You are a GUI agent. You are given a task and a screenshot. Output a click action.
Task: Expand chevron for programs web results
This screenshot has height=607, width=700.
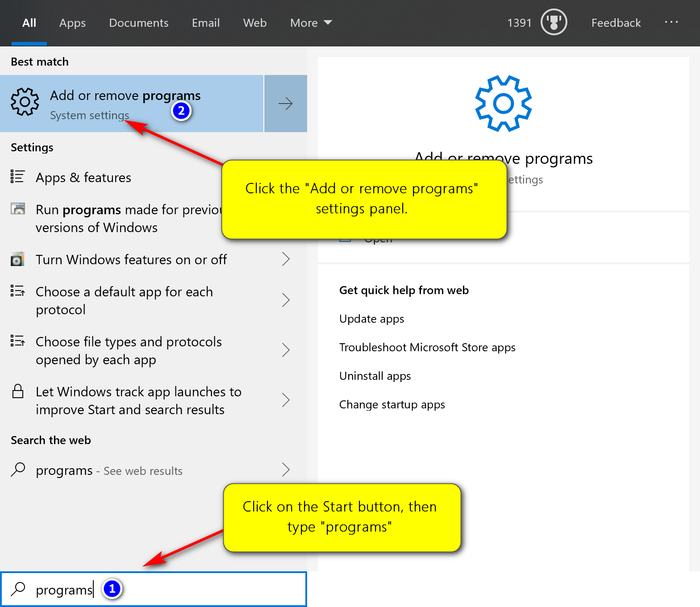pyautogui.click(x=286, y=470)
